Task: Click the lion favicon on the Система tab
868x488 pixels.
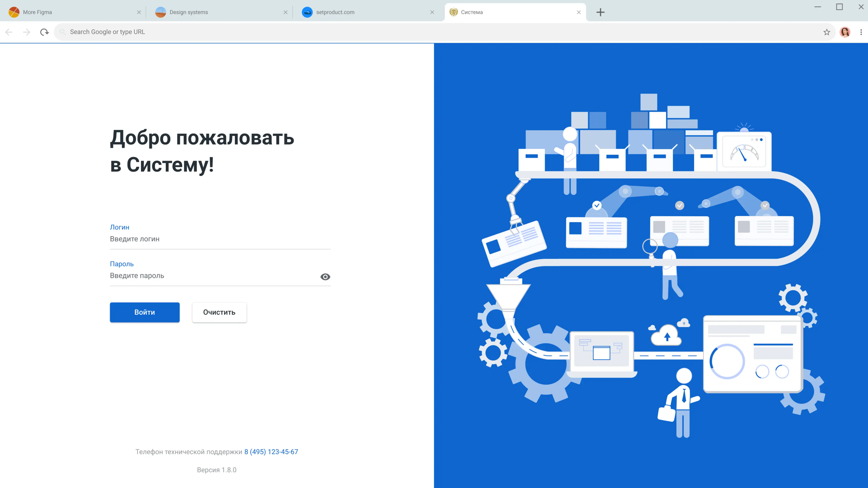Action: tap(453, 12)
